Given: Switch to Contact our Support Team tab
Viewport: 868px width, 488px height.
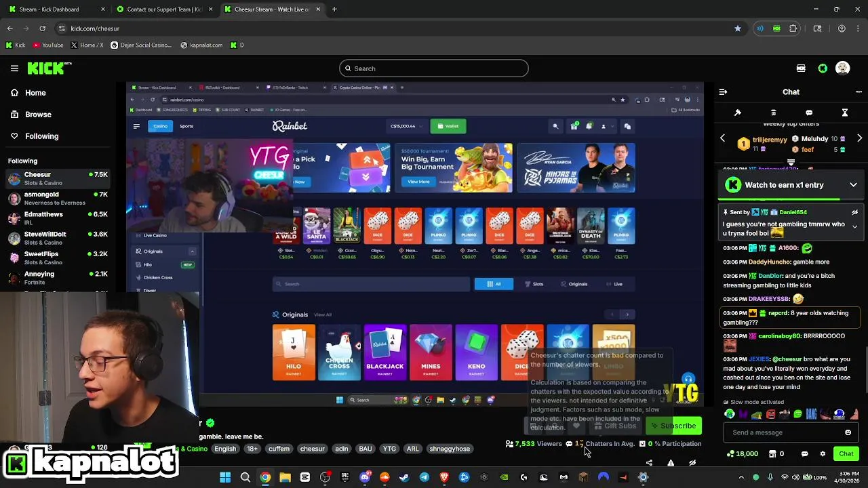Looking at the screenshot, I should [x=164, y=9].
